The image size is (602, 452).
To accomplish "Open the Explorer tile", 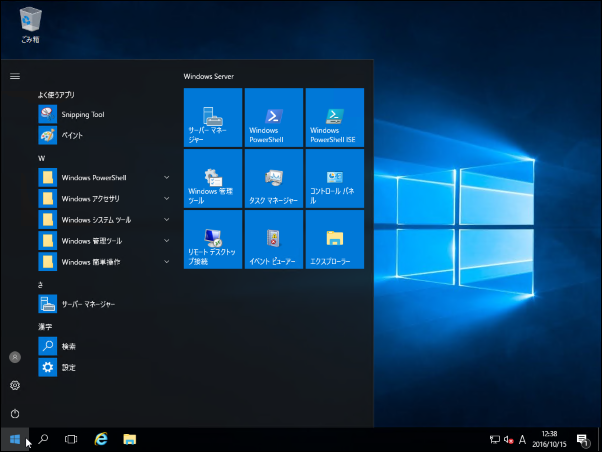I will tap(334, 239).
